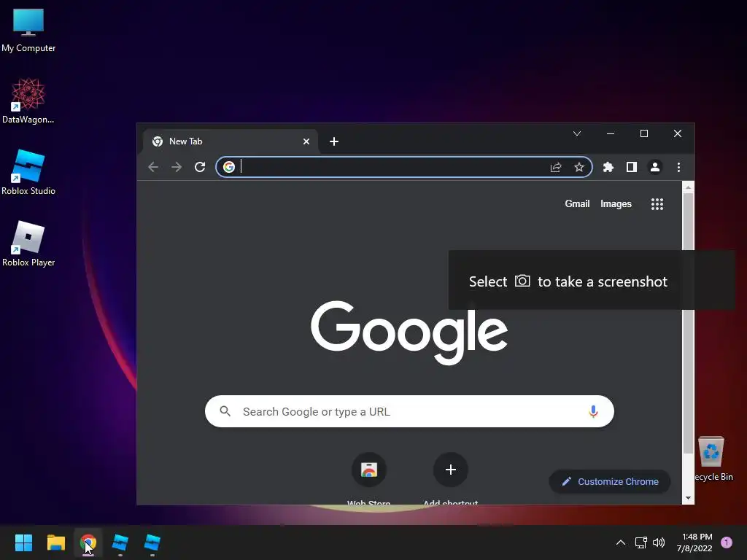Open the Extensions puzzle icon

click(608, 167)
